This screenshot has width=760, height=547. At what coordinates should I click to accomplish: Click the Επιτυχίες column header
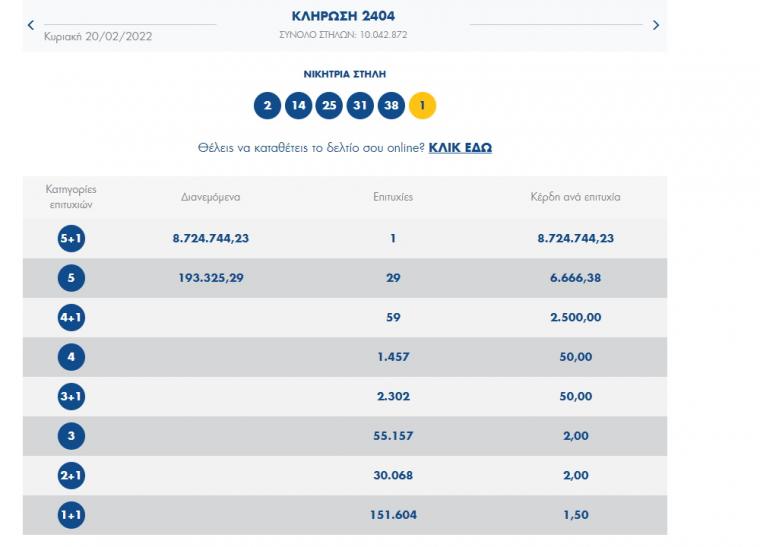click(393, 197)
